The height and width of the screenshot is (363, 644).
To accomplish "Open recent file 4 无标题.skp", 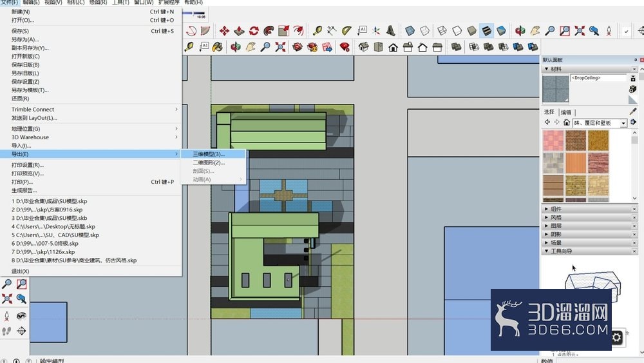I will click(91, 226).
